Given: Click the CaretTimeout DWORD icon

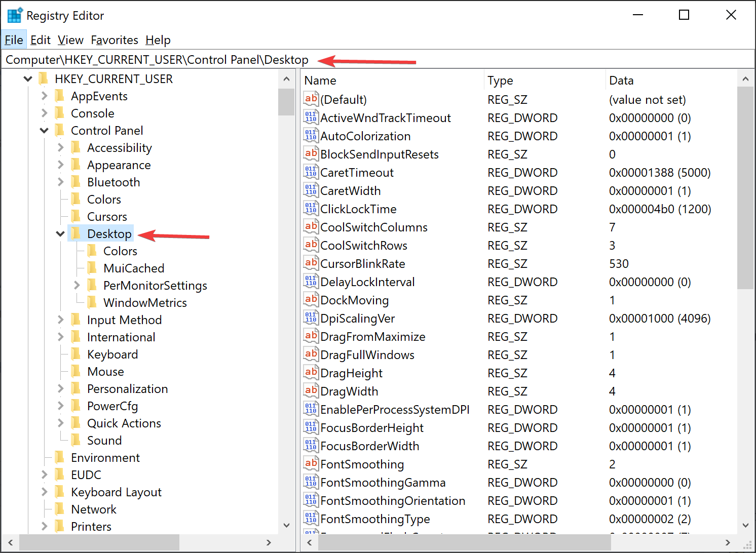Looking at the screenshot, I should click(311, 172).
